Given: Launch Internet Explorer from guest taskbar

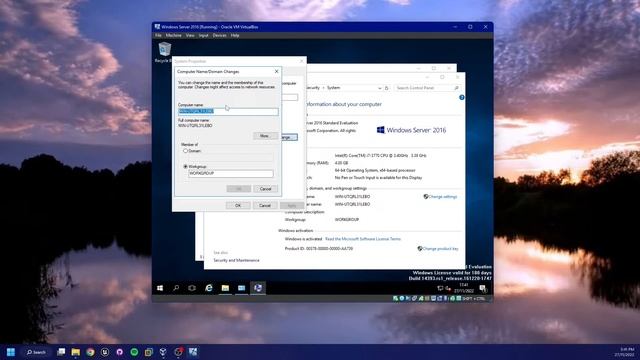Looking at the screenshot, I should [209, 288].
